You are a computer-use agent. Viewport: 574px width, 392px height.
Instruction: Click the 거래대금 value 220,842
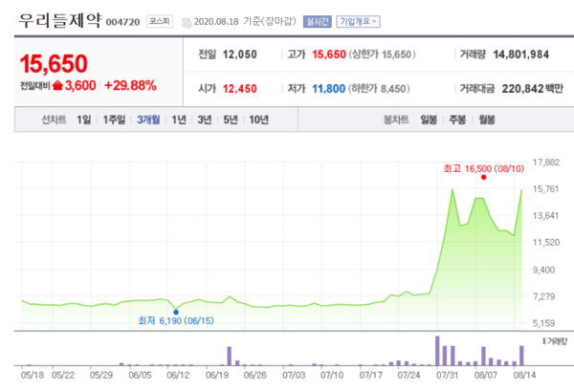tap(522, 89)
